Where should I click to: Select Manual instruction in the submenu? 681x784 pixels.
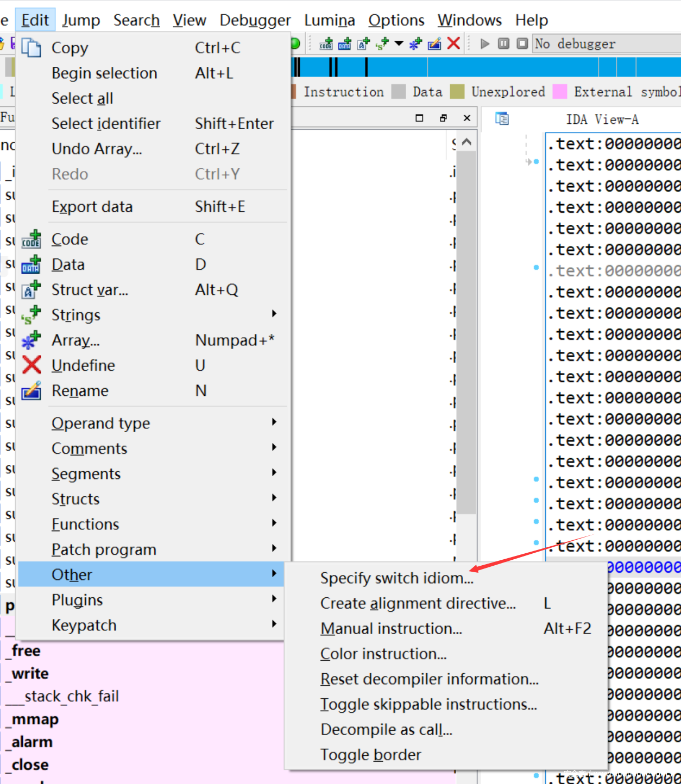(x=391, y=628)
